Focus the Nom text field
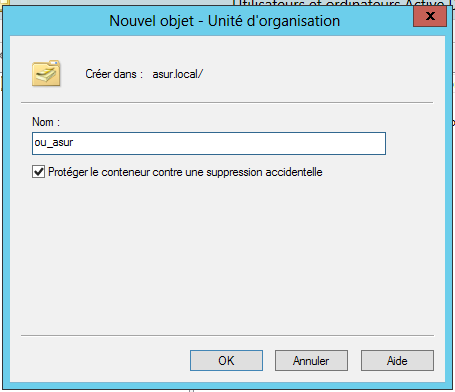 tap(209, 143)
